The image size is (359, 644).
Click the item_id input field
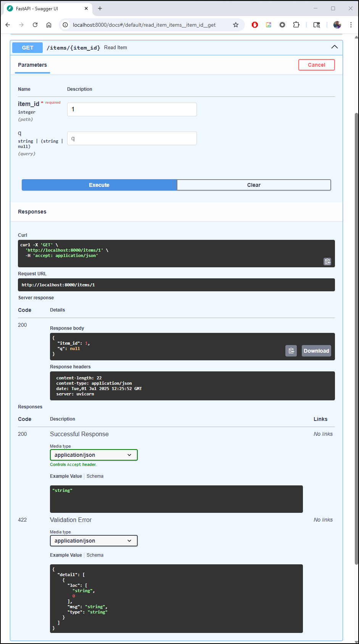click(132, 109)
